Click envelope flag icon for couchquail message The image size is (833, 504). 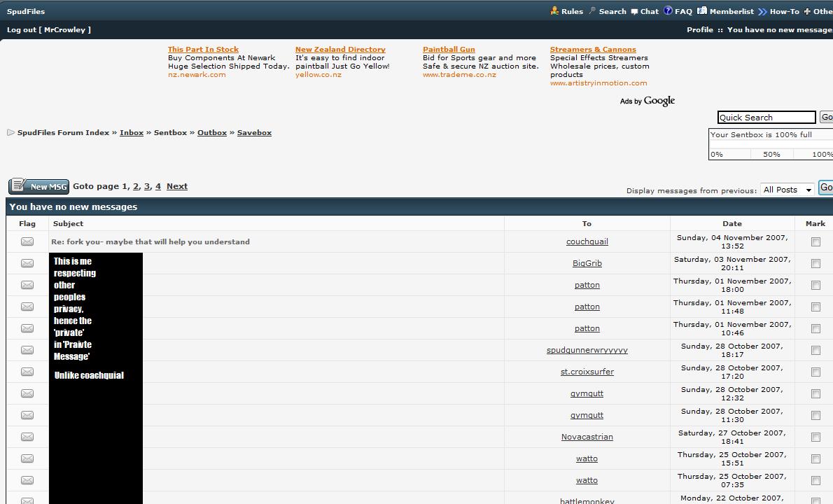(x=27, y=241)
